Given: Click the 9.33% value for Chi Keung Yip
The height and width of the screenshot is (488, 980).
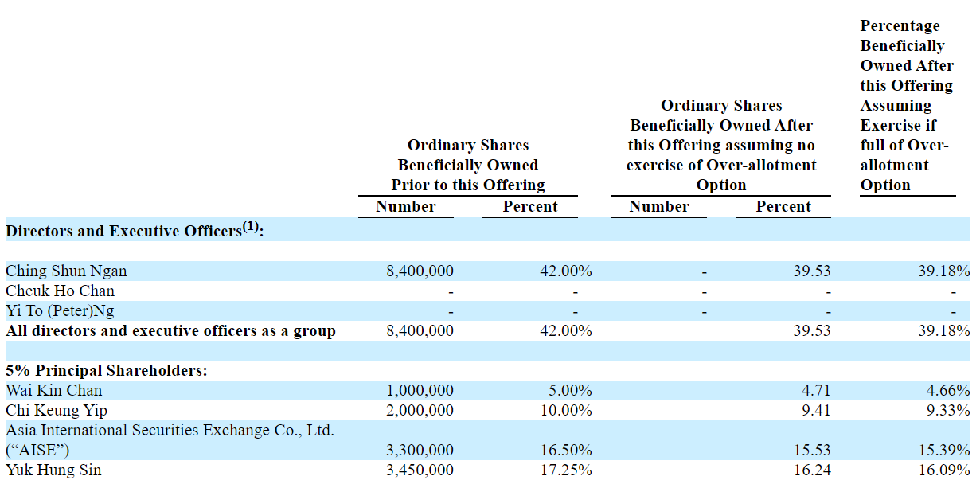Looking at the screenshot, I should coord(948,410).
